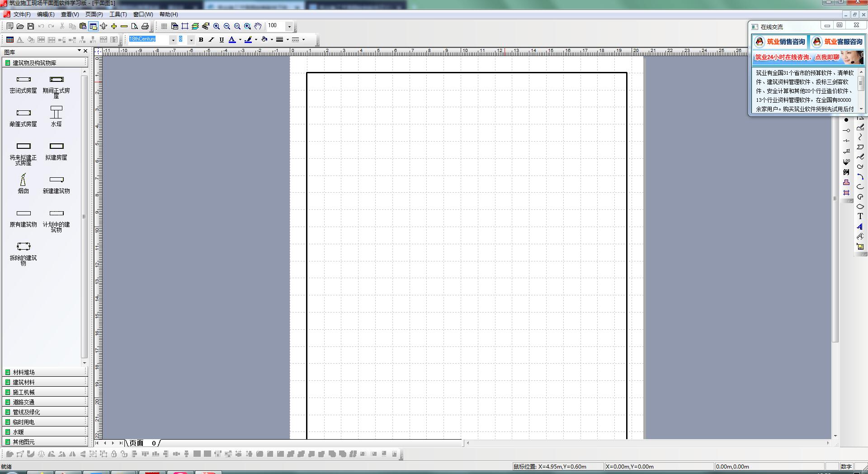The width and height of the screenshot is (868, 474).
Task: Click the colored table icon
Action: (10, 40)
